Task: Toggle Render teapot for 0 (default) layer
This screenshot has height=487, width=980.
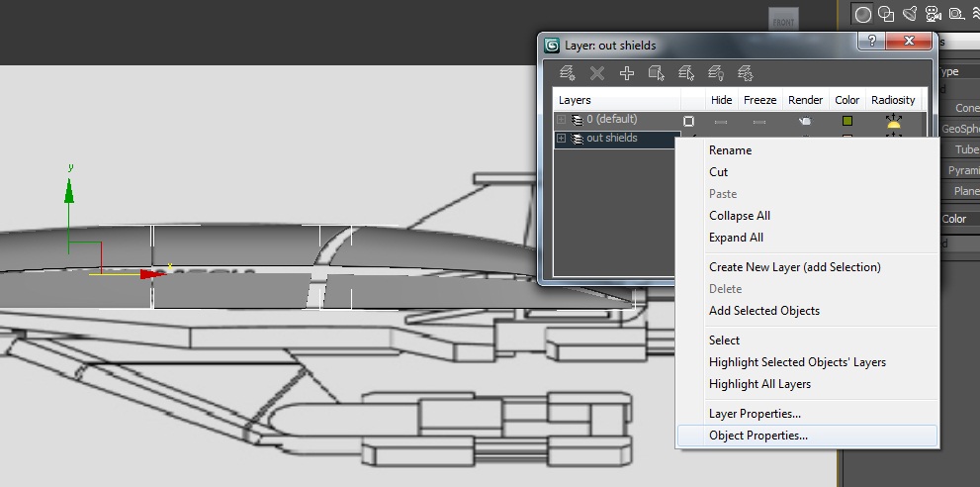Action: pyautogui.click(x=805, y=121)
